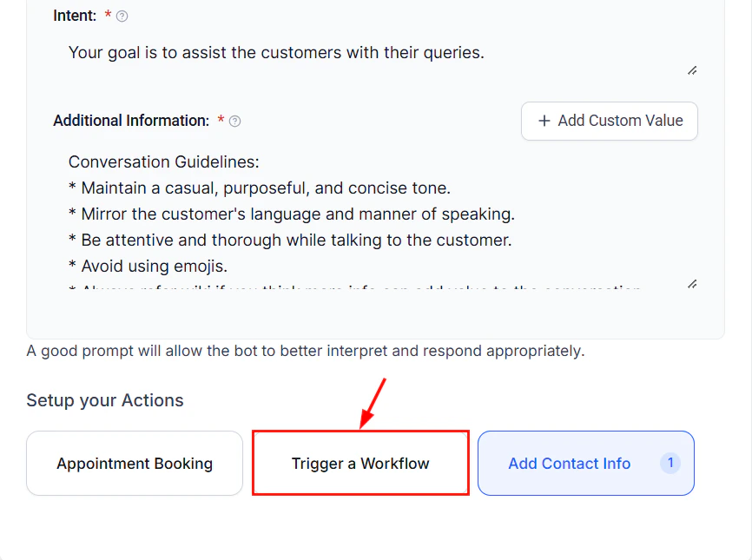Click inside the Additional Information text field
The image size is (752, 560).
click(x=347, y=217)
